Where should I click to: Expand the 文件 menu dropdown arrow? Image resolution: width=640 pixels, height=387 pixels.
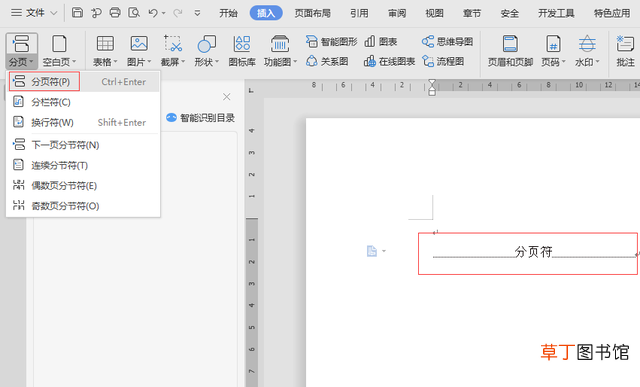53,13
